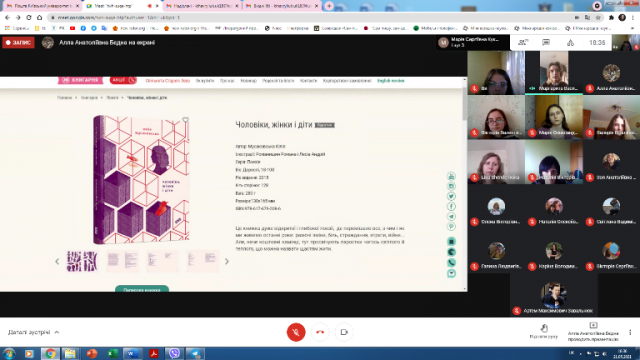The image size is (640, 360).
Task: Open Viber from the Windows taskbar
Action: (x=174, y=353)
